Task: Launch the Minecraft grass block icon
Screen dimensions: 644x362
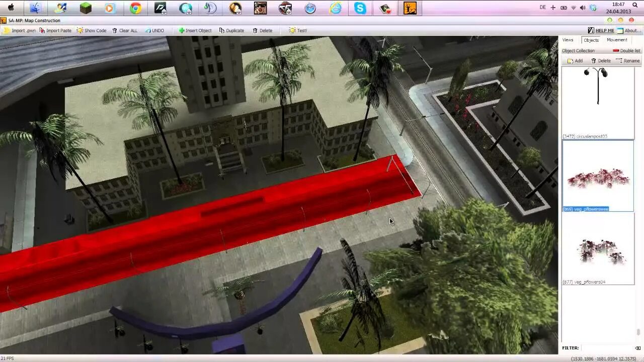Action: click(86, 8)
